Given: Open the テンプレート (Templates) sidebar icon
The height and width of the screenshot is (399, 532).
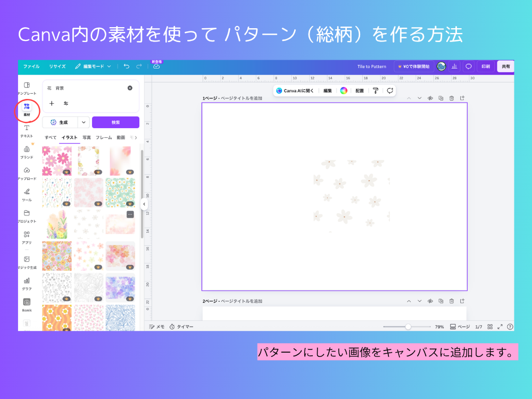Looking at the screenshot, I should (x=27, y=88).
